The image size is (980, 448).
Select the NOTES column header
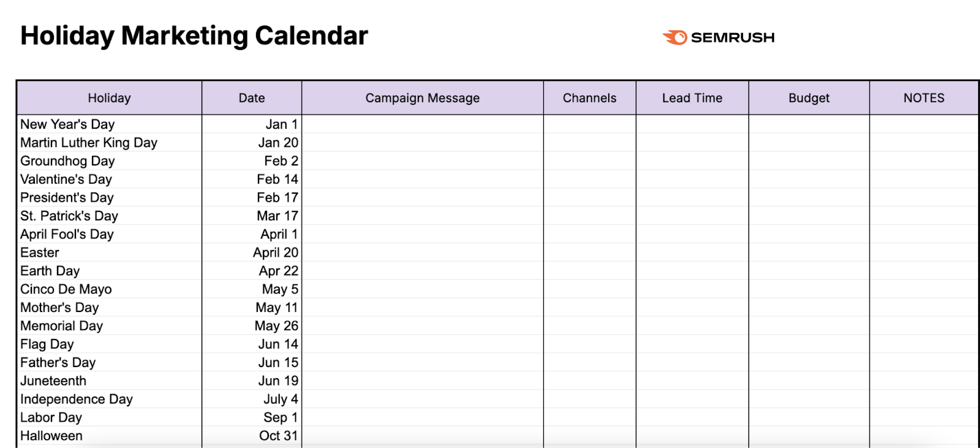coord(924,98)
